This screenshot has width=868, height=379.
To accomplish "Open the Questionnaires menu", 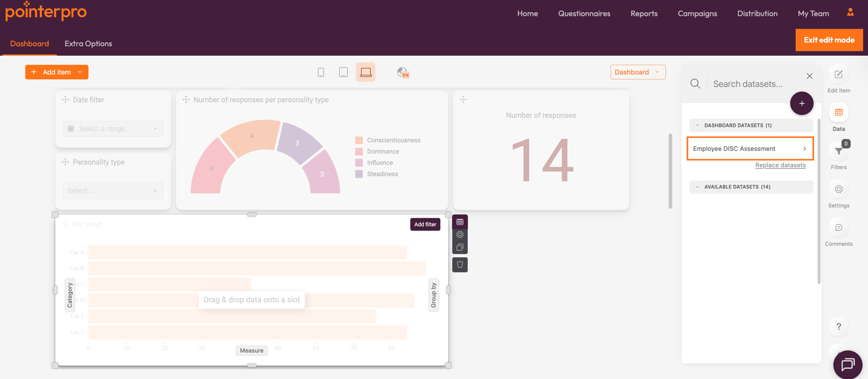I will click(584, 13).
